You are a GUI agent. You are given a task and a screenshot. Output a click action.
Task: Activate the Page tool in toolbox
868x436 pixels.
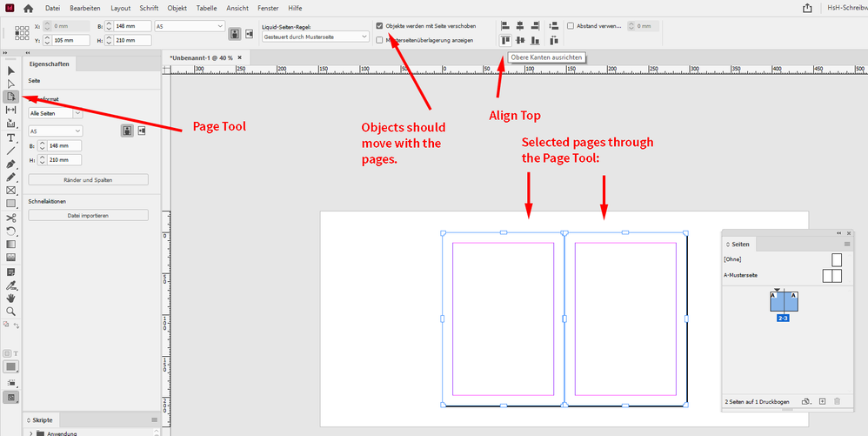pos(10,97)
